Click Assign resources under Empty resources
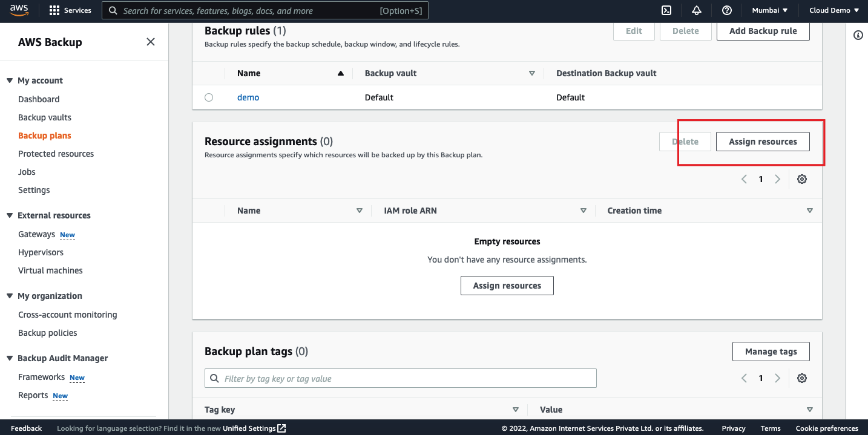 tap(507, 286)
